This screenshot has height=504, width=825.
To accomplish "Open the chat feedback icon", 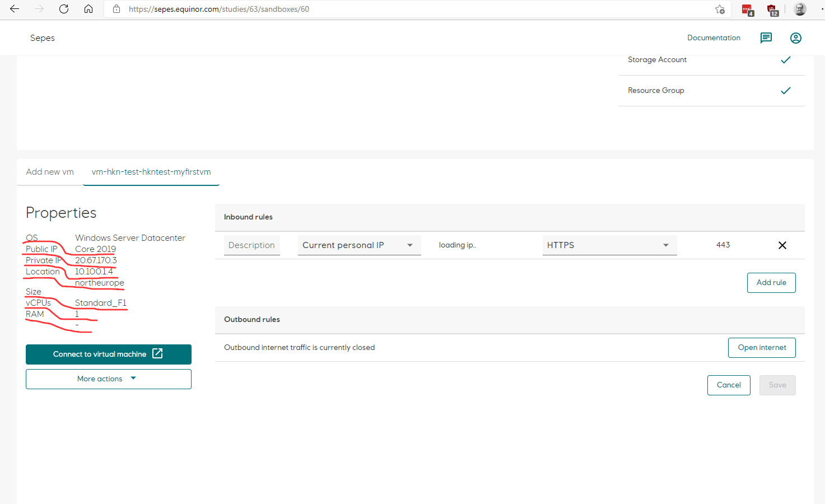I will [x=766, y=38].
